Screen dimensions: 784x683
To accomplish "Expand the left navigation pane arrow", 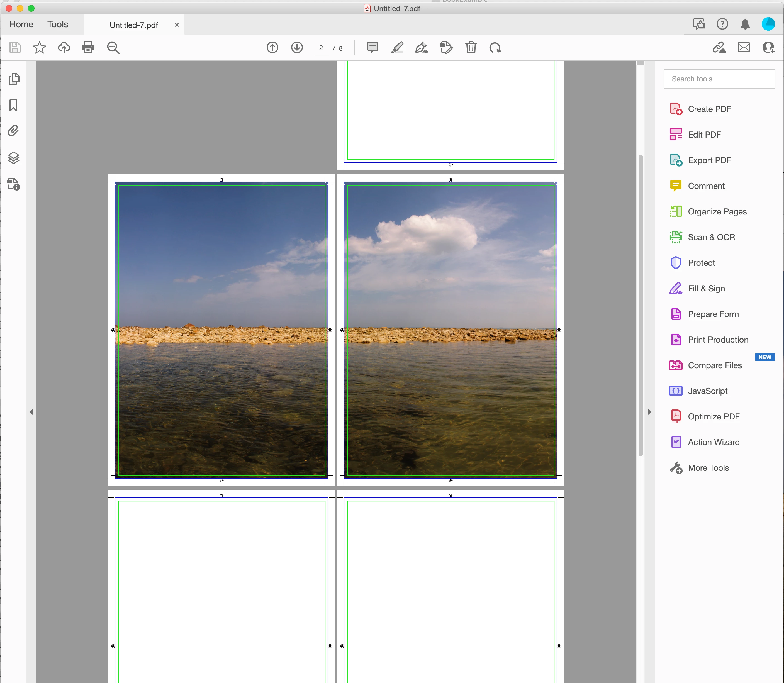I will click(x=31, y=412).
